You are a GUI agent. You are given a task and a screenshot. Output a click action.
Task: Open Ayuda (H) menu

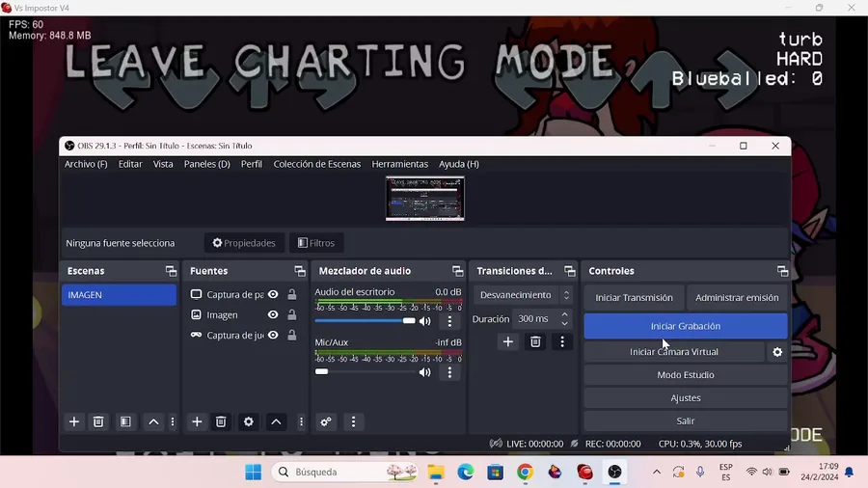[459, 164]
